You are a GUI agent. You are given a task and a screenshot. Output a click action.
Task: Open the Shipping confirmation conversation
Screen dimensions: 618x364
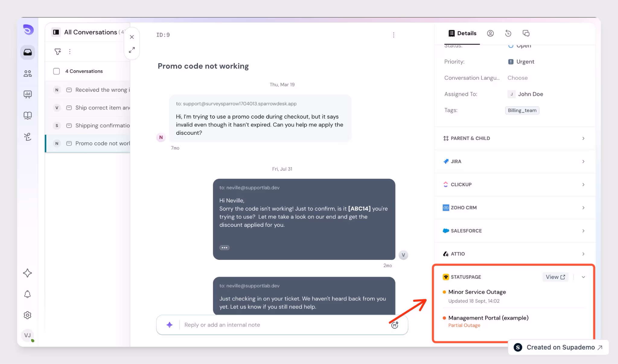[88, 126]
